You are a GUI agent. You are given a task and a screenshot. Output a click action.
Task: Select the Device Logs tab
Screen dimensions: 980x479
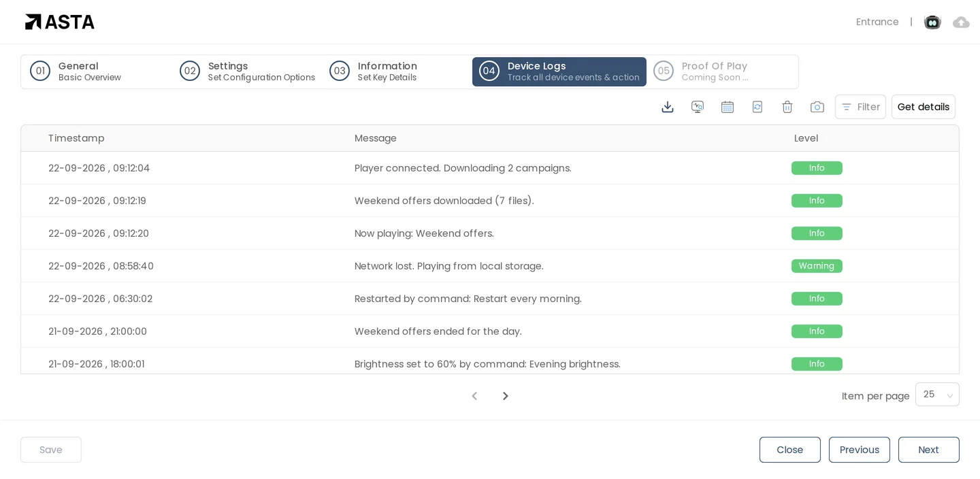click(x=559, y=71)
